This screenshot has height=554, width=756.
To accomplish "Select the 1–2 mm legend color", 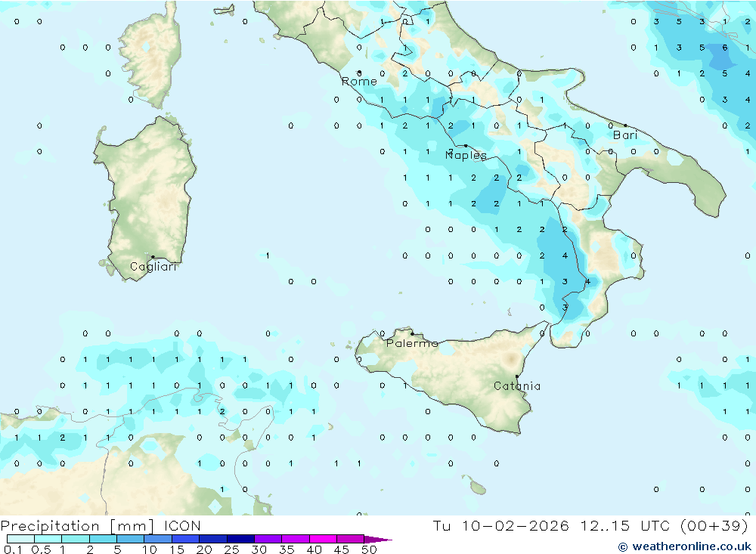I will (x=76, y=539).
